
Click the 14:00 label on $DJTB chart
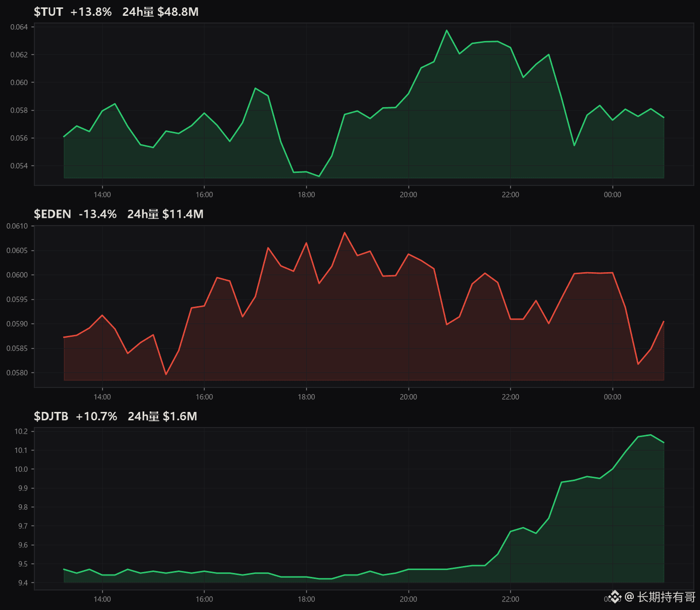coord(102,599)
